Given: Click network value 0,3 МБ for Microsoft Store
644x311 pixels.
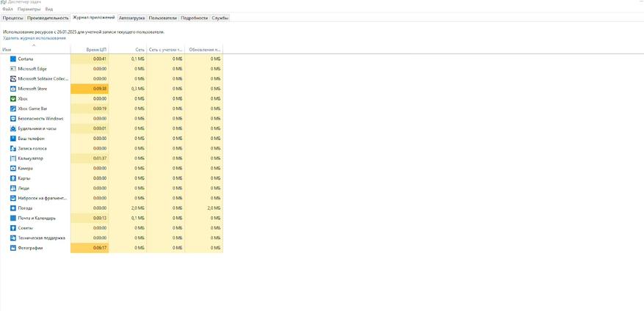Looking at the screenshot, I should (x=137, y=89).
